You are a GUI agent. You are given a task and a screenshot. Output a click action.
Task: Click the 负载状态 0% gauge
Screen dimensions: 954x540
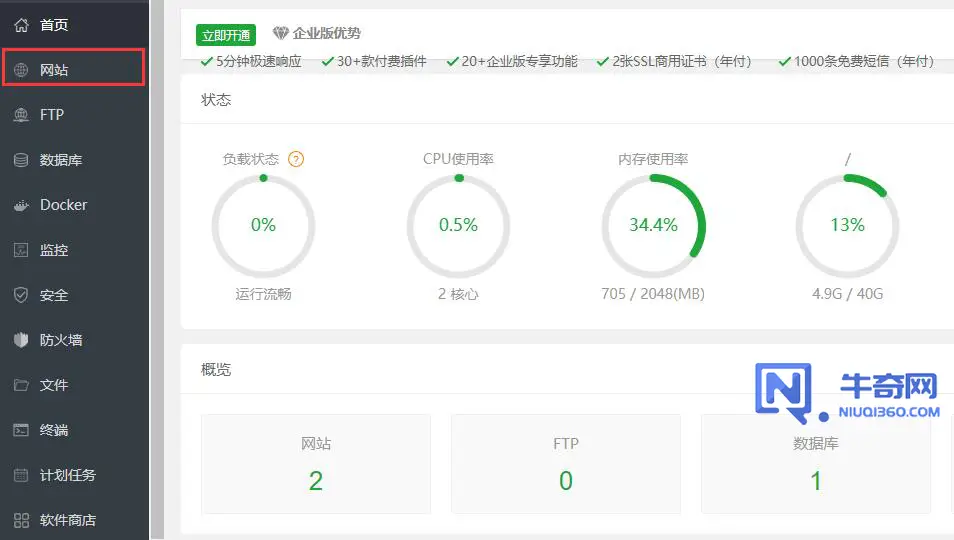point(263,226)
